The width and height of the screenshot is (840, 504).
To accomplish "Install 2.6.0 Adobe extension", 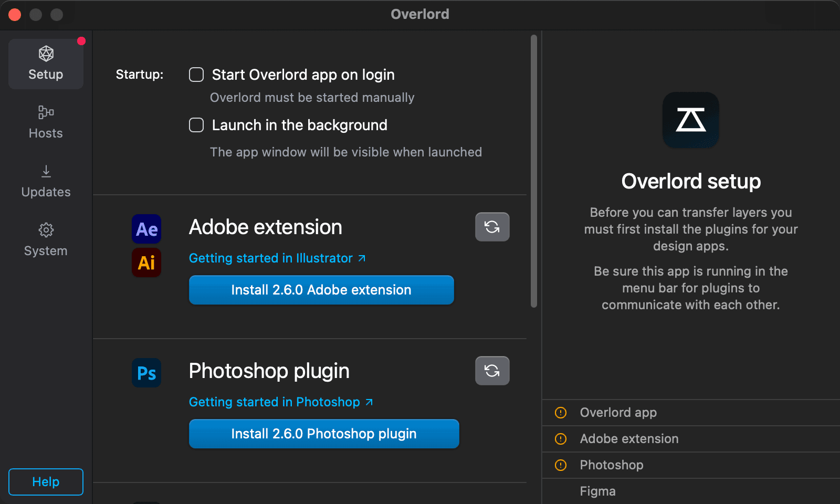I will pyautogui.click(x=321, y=290).
